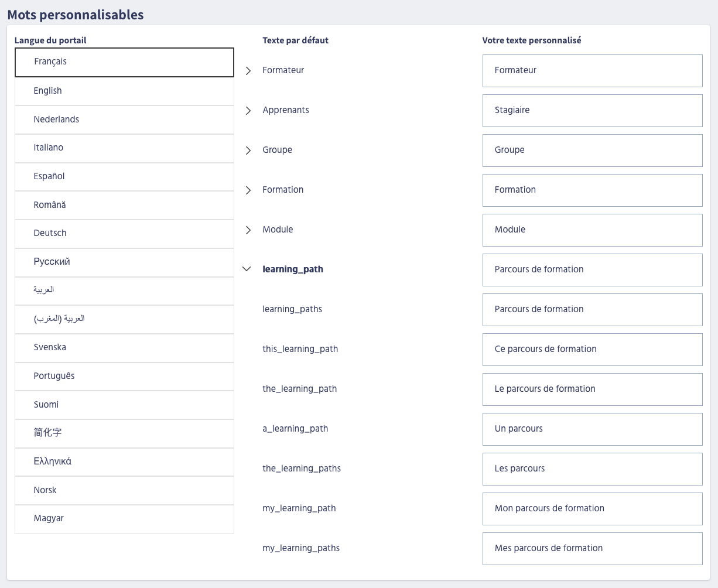Click the "Les parcours" input field
The width and height of the screenshot is (718, 588).
(x=592, y=469)
